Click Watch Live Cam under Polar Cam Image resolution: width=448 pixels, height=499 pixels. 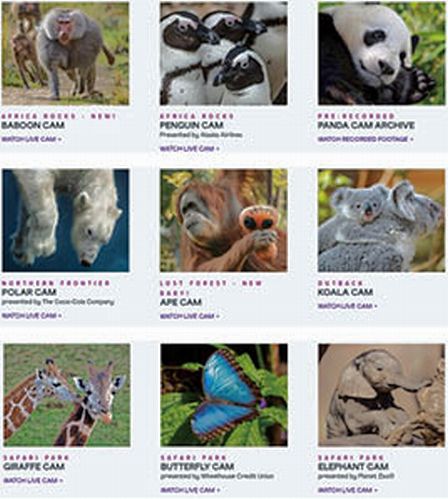[x=32, y=315]
